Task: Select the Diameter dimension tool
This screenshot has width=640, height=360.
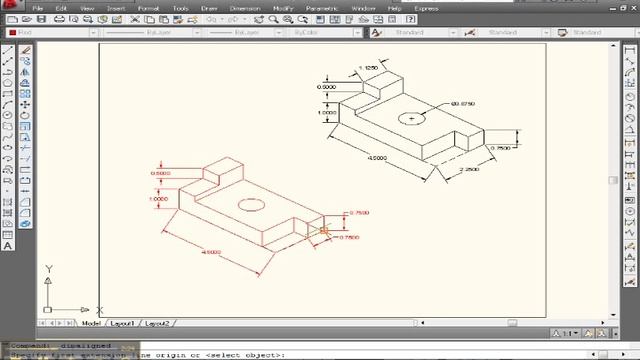Action: coord(630,119)
